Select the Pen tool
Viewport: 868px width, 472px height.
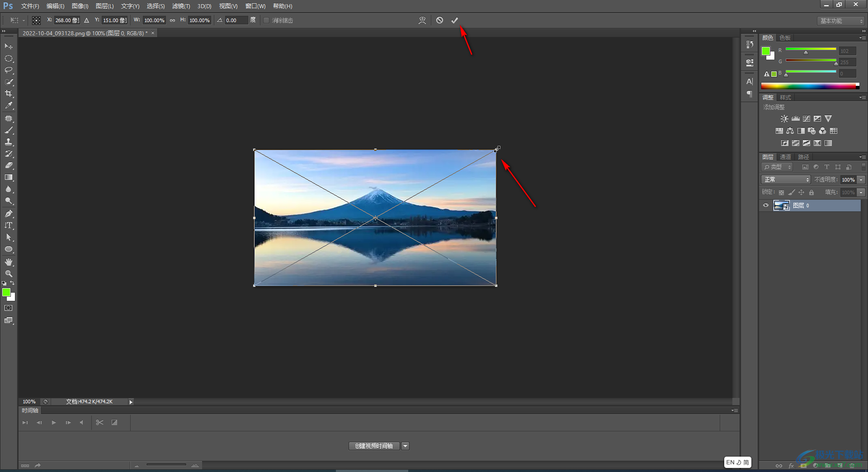[x=9, y=213]
